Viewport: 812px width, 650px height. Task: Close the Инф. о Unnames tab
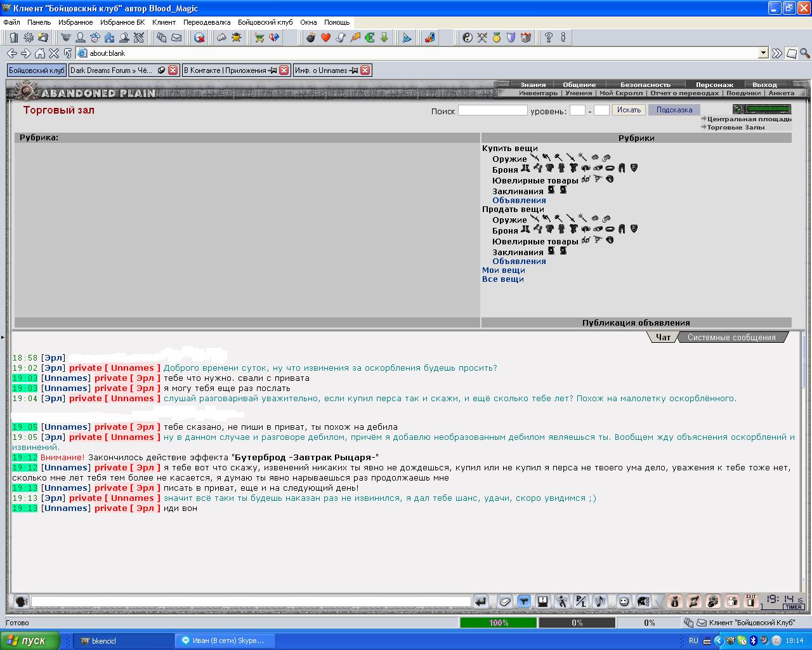click(365, 70)
